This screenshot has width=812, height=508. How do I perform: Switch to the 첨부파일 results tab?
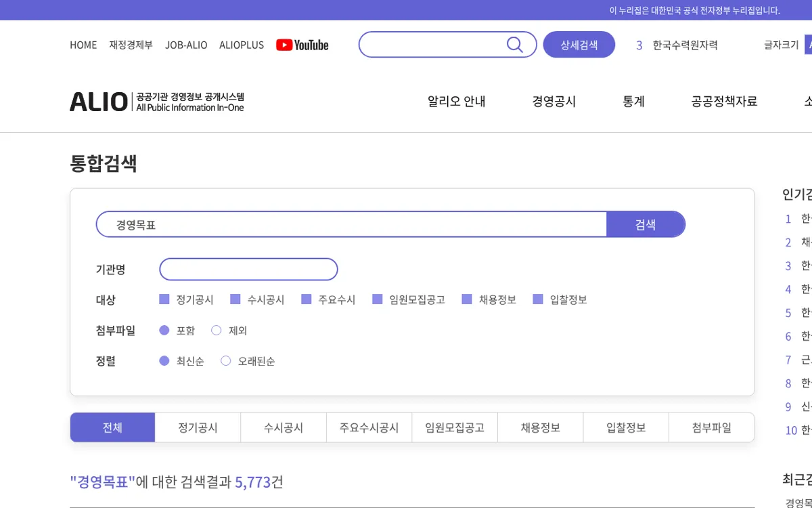pyautogui.click(x=712, y=427)
